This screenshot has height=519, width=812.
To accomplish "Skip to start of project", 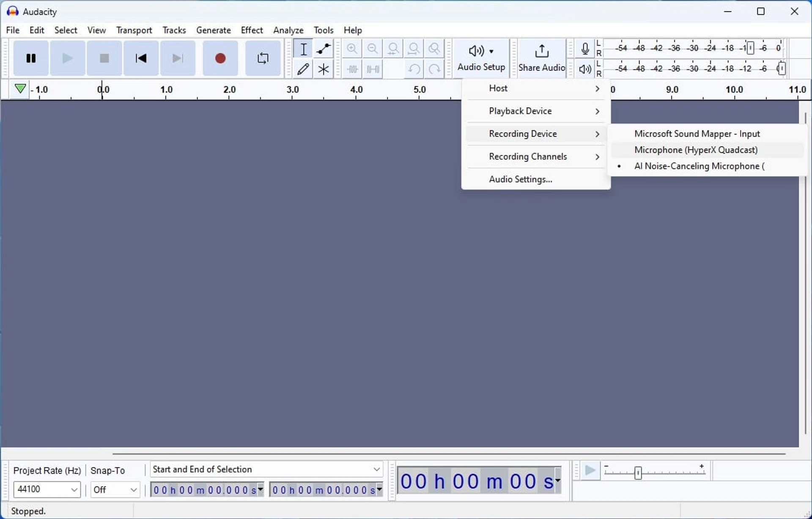I will (141, 58).
